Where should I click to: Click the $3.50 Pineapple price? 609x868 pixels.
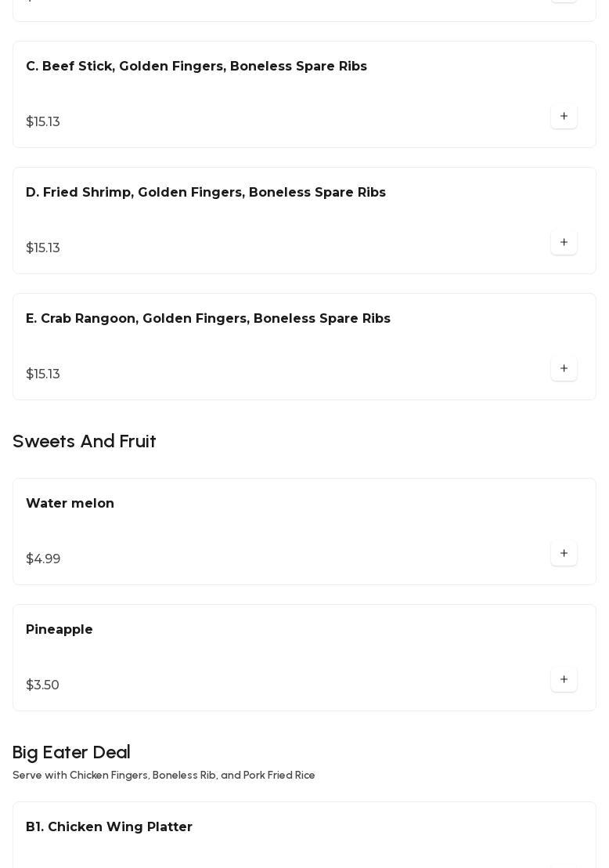click(43, 685)
